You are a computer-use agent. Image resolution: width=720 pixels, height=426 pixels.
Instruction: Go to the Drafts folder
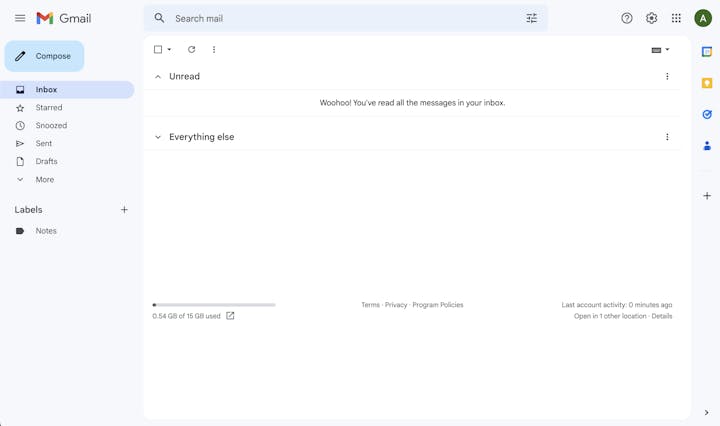pos(46,161)
